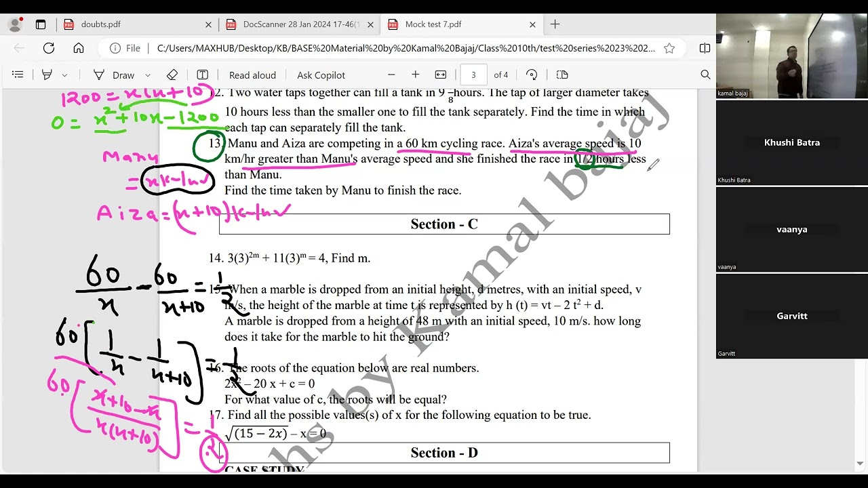Rotate the PDF page
The height and width of the screenshot is (488, 868).
(x=532, y=75)
